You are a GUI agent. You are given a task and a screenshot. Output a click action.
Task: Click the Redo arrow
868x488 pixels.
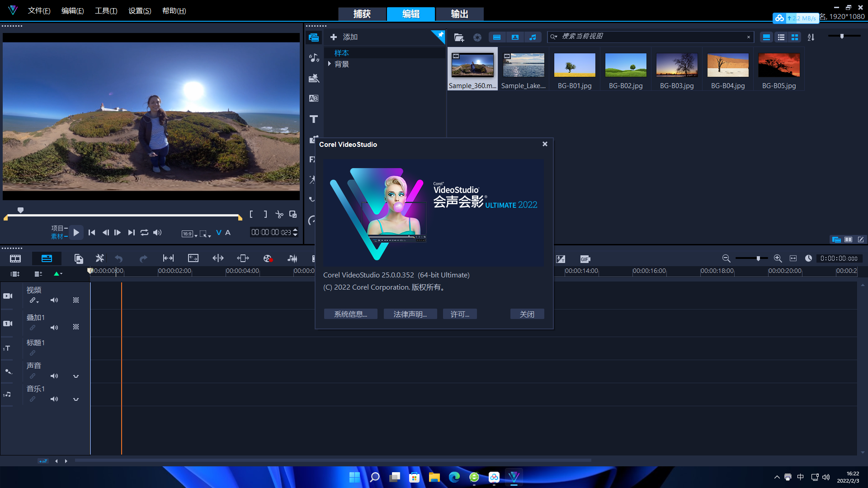pos(143,258)
